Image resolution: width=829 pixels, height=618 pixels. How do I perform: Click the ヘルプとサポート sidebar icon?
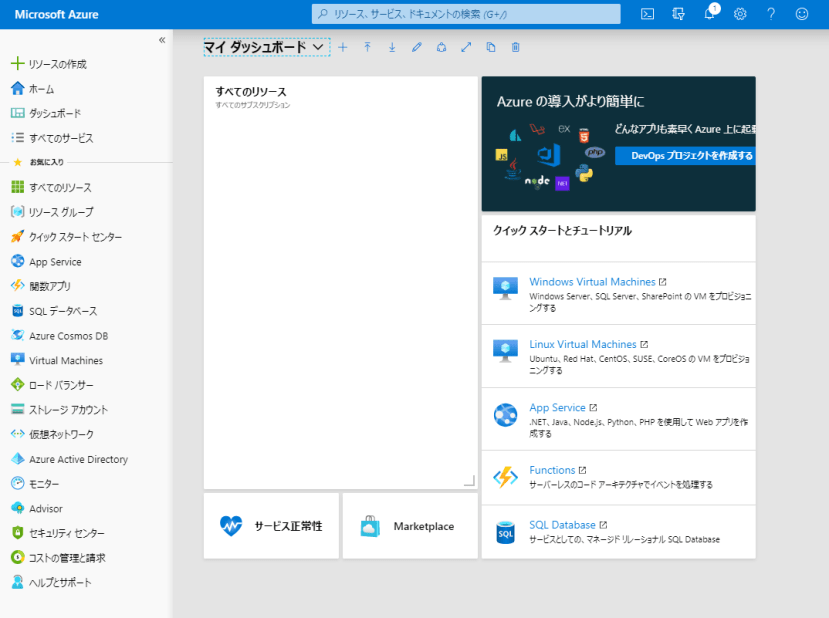click(x=17, y=582)
